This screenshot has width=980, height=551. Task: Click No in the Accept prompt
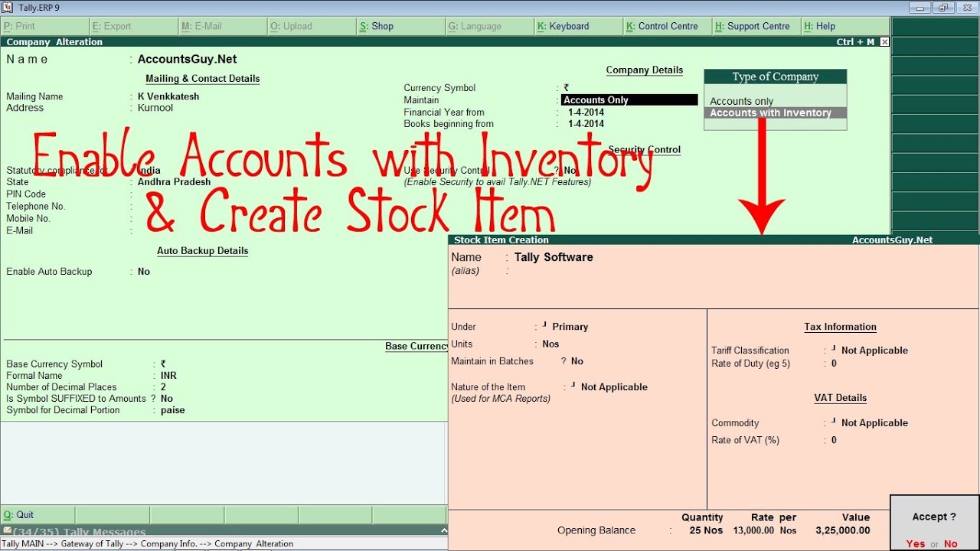950,544
